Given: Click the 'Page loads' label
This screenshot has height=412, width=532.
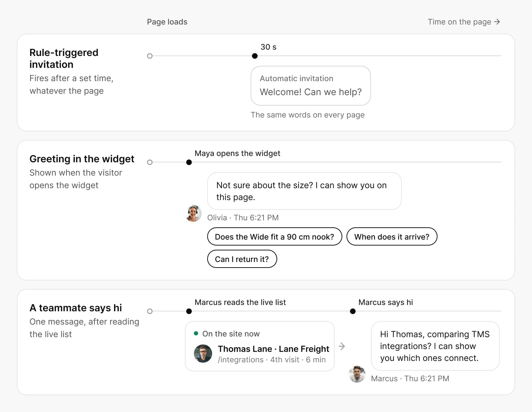Looking at the screenshot, I should pyautogui.click(x=167, y=22).
